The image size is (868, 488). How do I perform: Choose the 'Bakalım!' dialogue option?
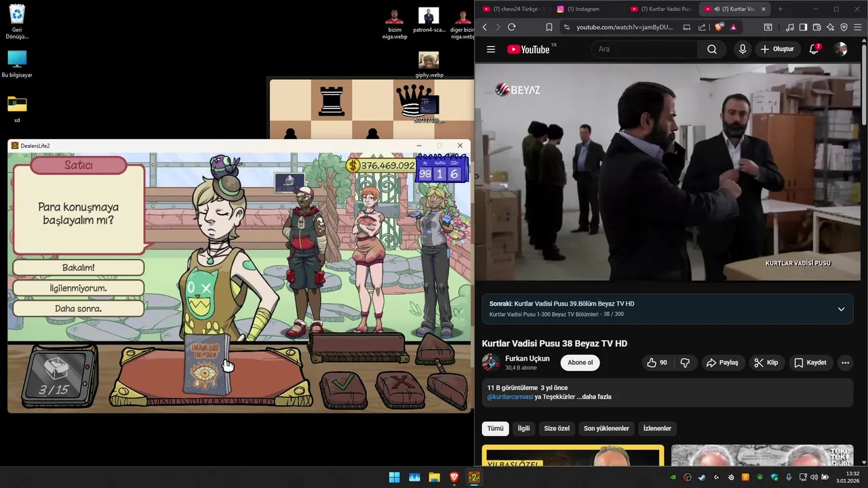click(79, 268)
